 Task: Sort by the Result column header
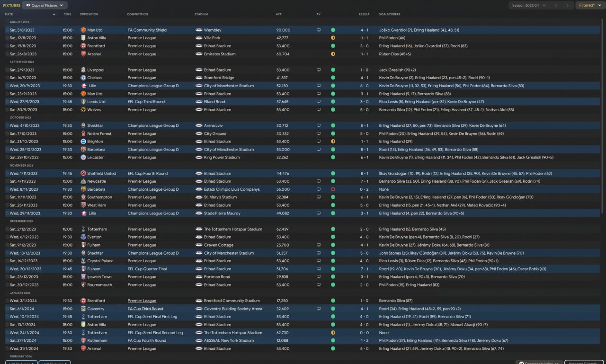coord(364,14)
